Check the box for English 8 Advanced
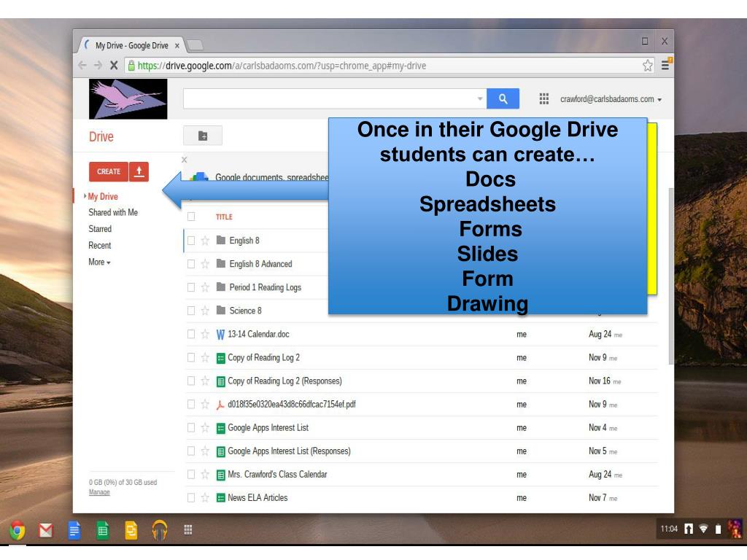 [x=191, y=264]
